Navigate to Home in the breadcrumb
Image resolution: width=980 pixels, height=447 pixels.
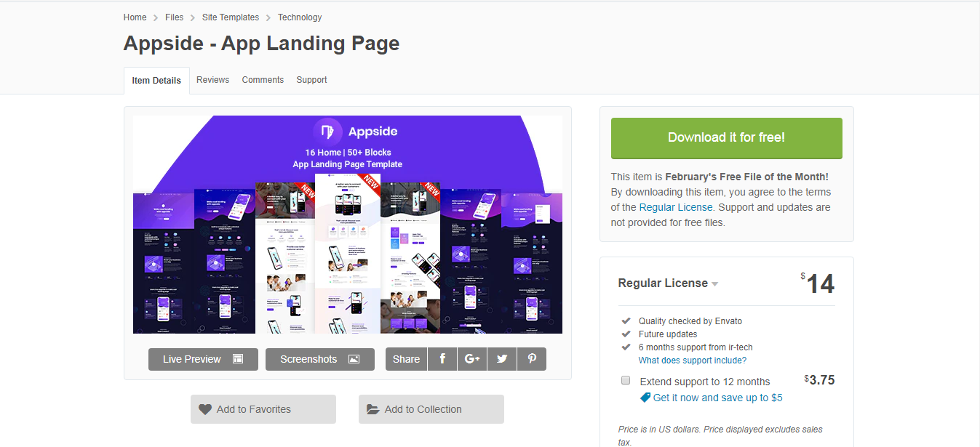point(135,17)
